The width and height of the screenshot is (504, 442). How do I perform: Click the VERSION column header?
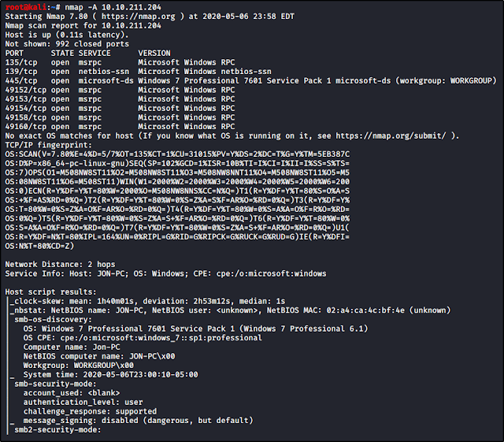coord(154,53)
